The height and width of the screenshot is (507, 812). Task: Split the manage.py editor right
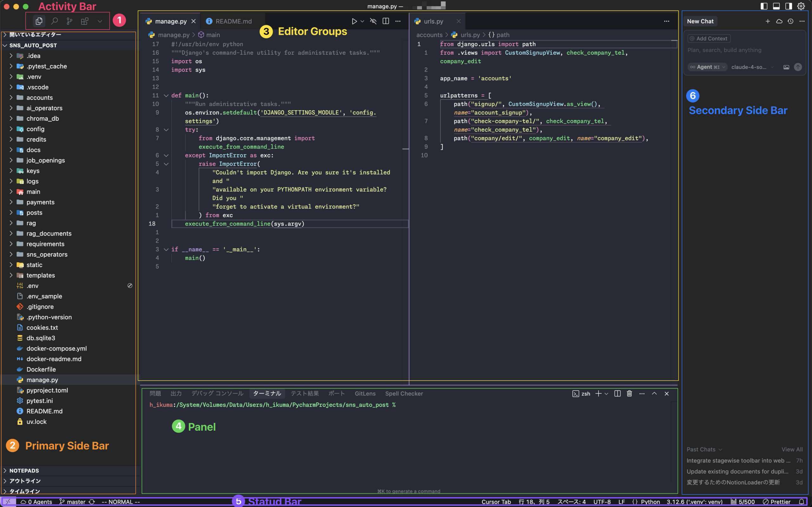click(386, 21)
